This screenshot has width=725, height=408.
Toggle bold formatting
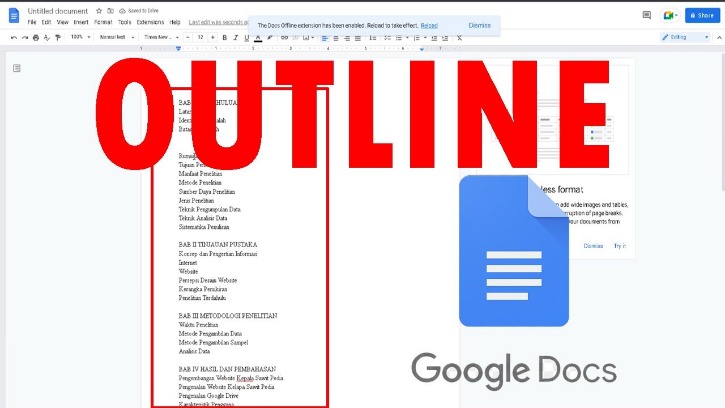[x=225, y=37]
